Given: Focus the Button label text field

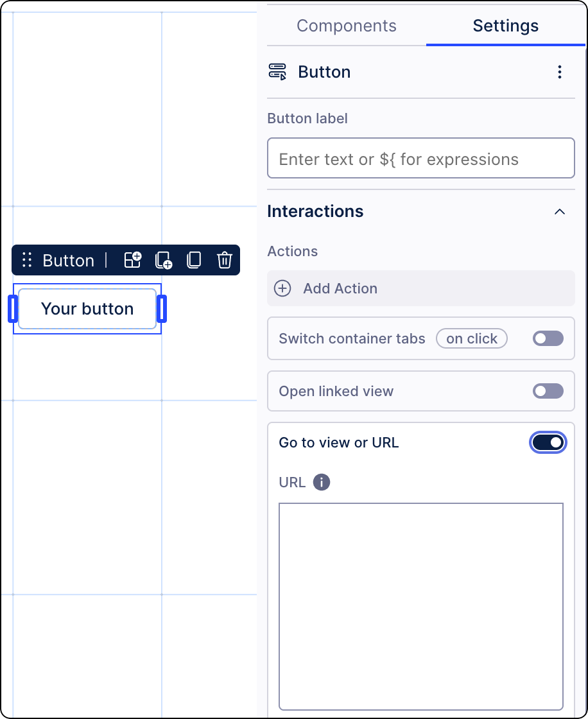Looking at the screenshot, I should click(420, 158).
